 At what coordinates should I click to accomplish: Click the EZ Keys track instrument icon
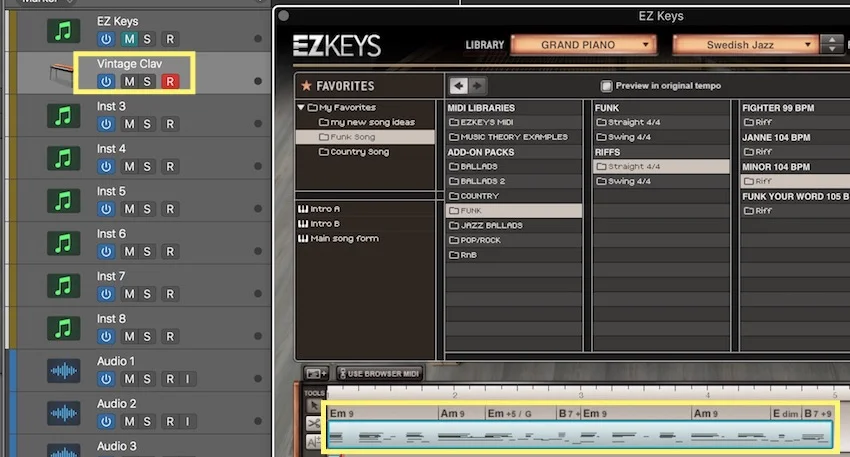tap(63, 31)
